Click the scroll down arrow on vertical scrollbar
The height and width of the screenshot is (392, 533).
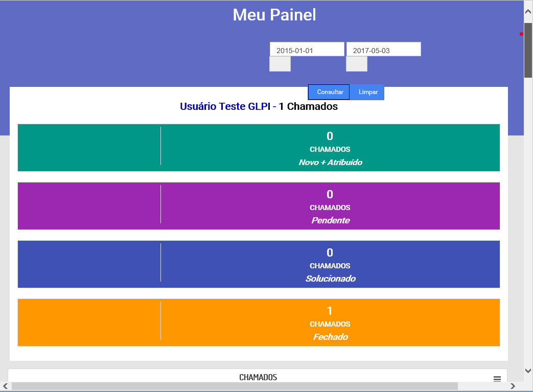click(x=528, y=370)
